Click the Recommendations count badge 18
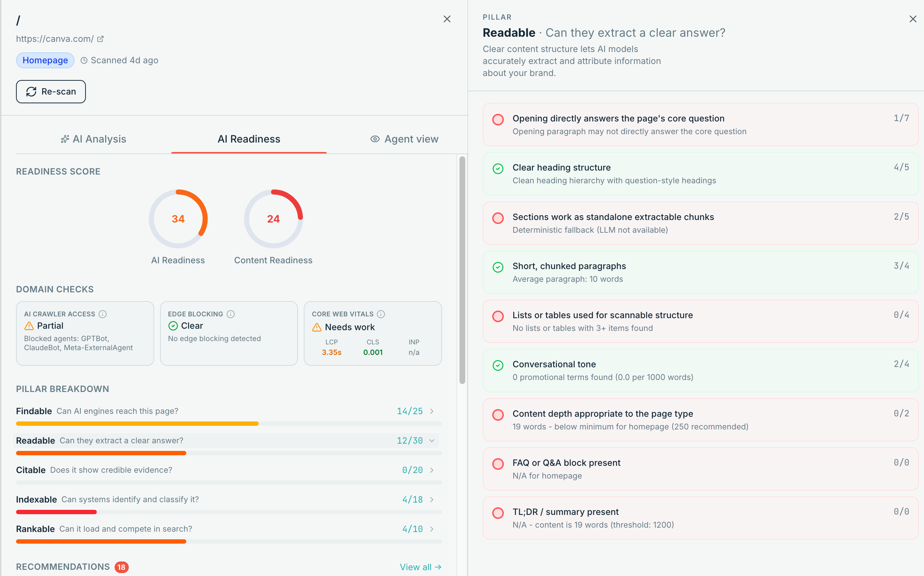924x576 pixels. [x=122, y=567]
